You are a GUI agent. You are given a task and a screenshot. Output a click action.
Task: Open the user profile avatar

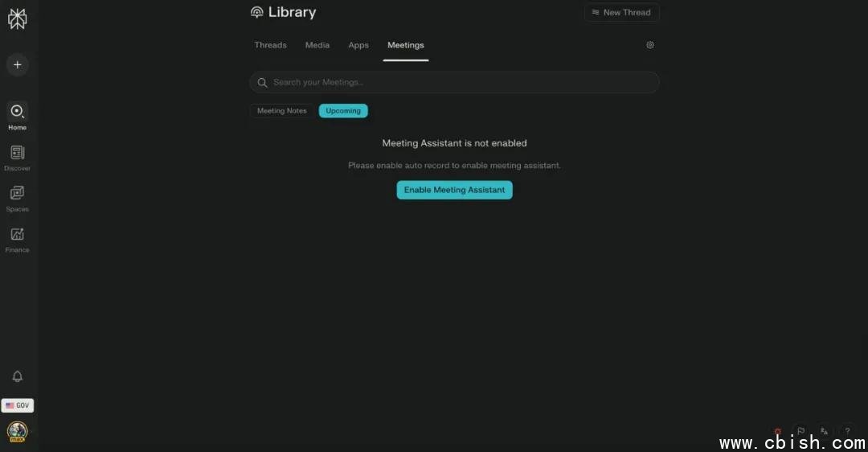(17, 432)
